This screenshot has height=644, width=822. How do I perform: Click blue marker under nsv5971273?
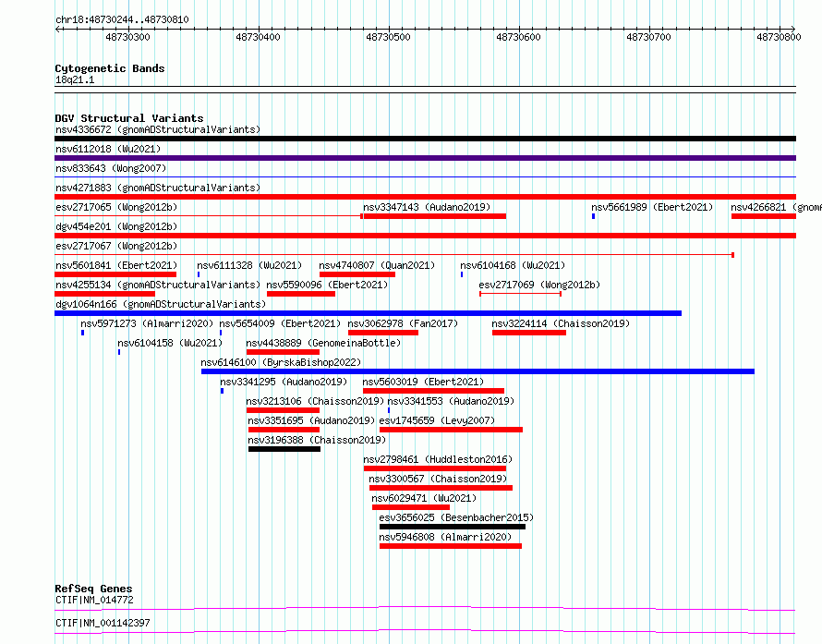point(83,333)
